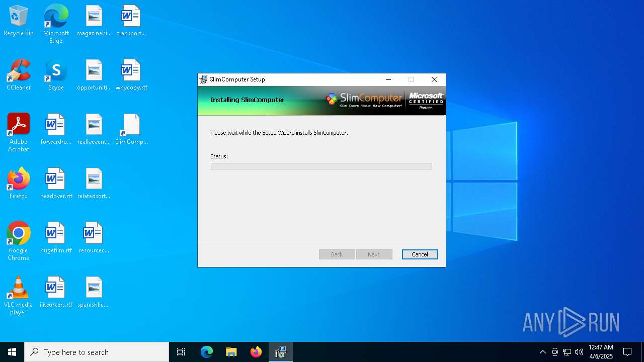
Task: Select the iiiworkers.rtf document
Action: coord(56,293)
